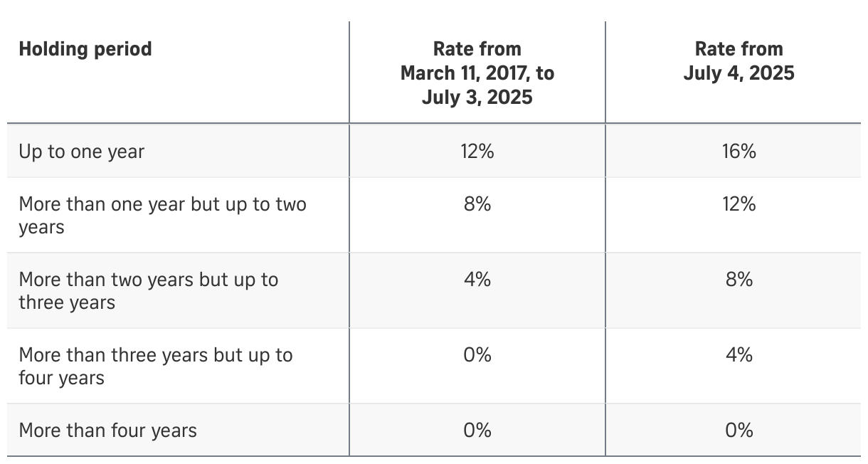
Task: Select the 'More than four years' row label
Action: click(108, 431)
